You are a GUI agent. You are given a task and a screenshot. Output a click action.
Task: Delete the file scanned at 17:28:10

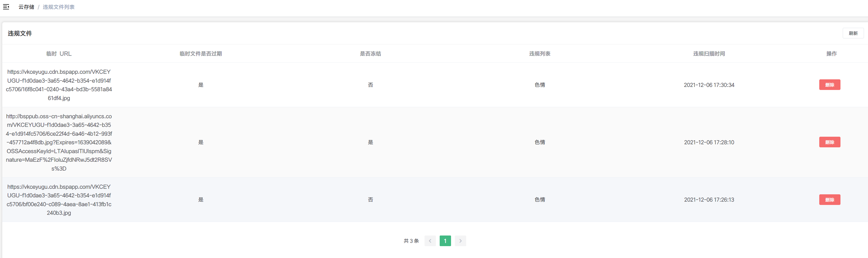pyautogui.click(x=830, y=142)
